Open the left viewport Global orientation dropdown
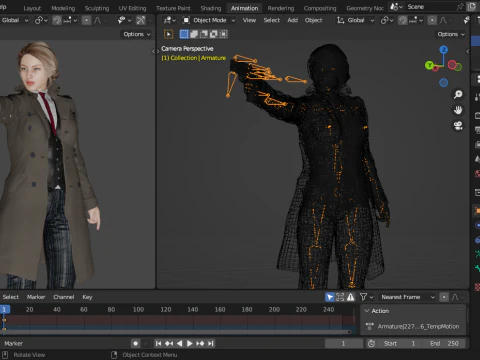This screenshot has width=480, height=360. click(x=14, y=21)
